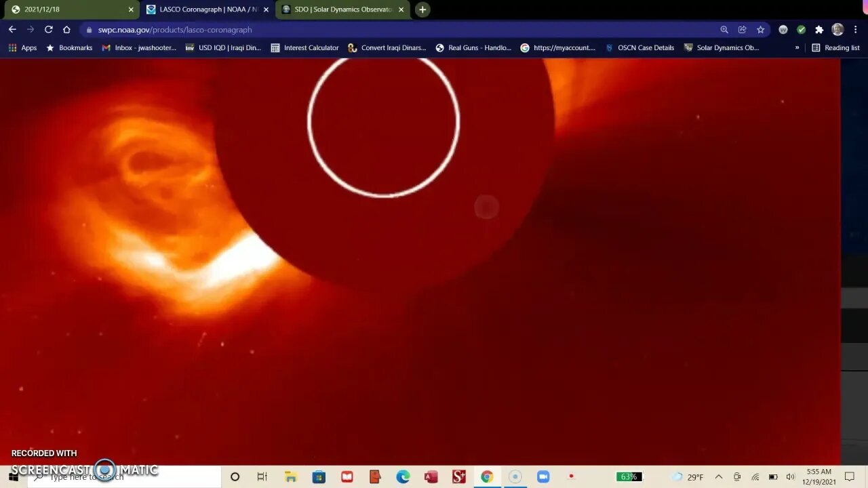Open the Apps bookmark shortcut
The height and width of the screenshot is (488, 868).
click(x=22, y=48)
